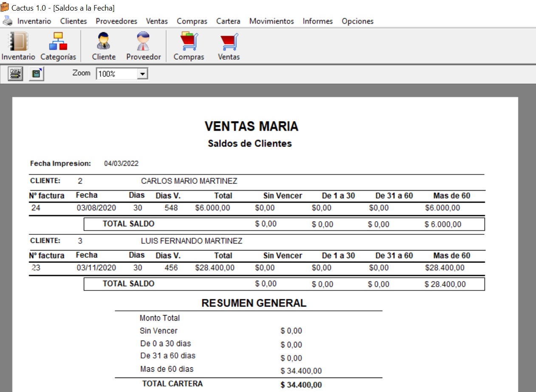Open the Opciones menu
Screen dimensions: 536x392
(358, 21)
